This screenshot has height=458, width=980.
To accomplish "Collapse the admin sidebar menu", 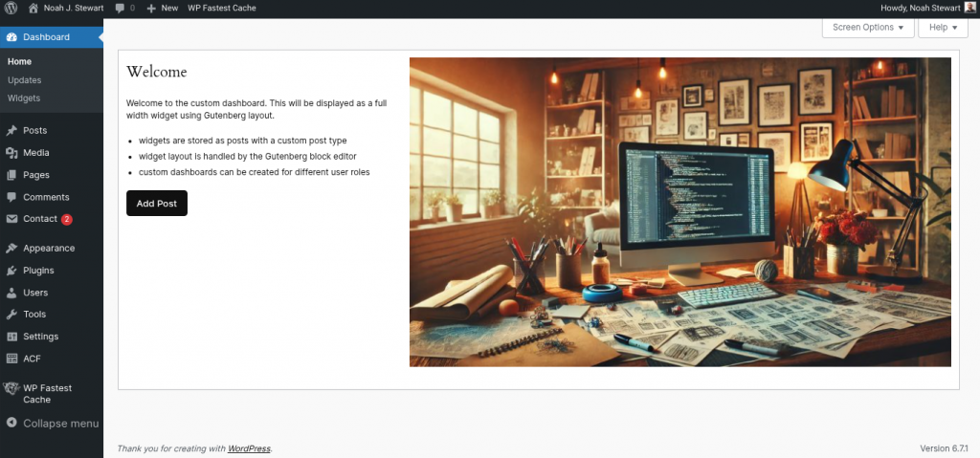I will [x=52, y=423].
